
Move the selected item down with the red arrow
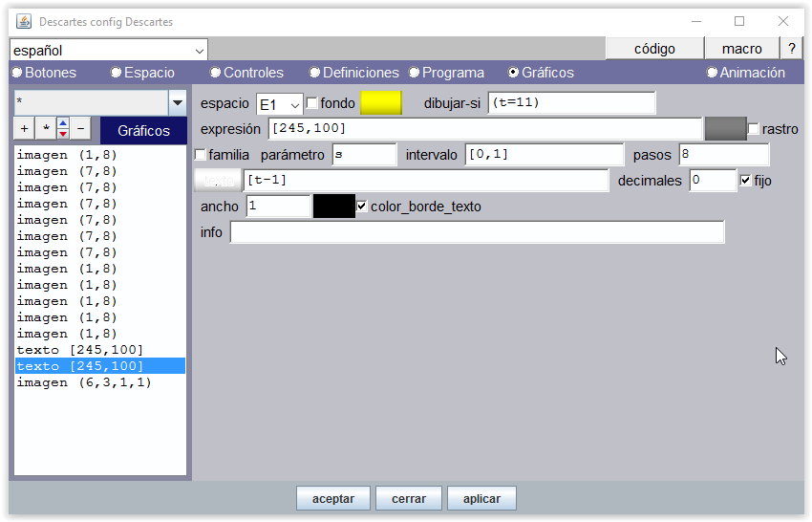point(63,134)
